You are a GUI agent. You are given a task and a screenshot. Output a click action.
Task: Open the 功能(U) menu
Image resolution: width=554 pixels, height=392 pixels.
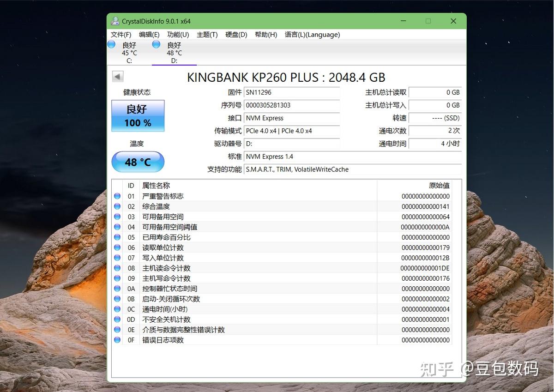[178, 34]
